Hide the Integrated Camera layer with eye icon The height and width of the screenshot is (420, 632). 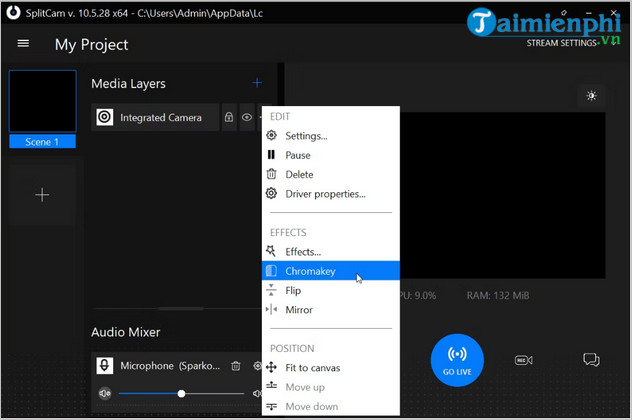(246, 117)
